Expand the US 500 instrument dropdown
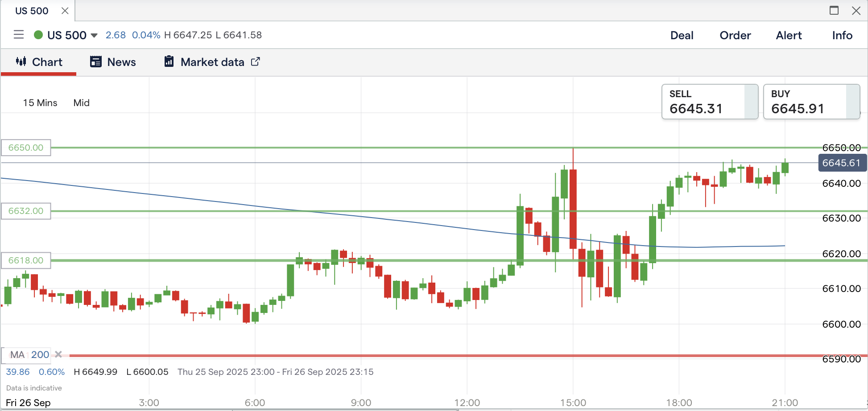The width and height of the screenshot is (868, 411). pyautogui.click(x=94, y=35)
